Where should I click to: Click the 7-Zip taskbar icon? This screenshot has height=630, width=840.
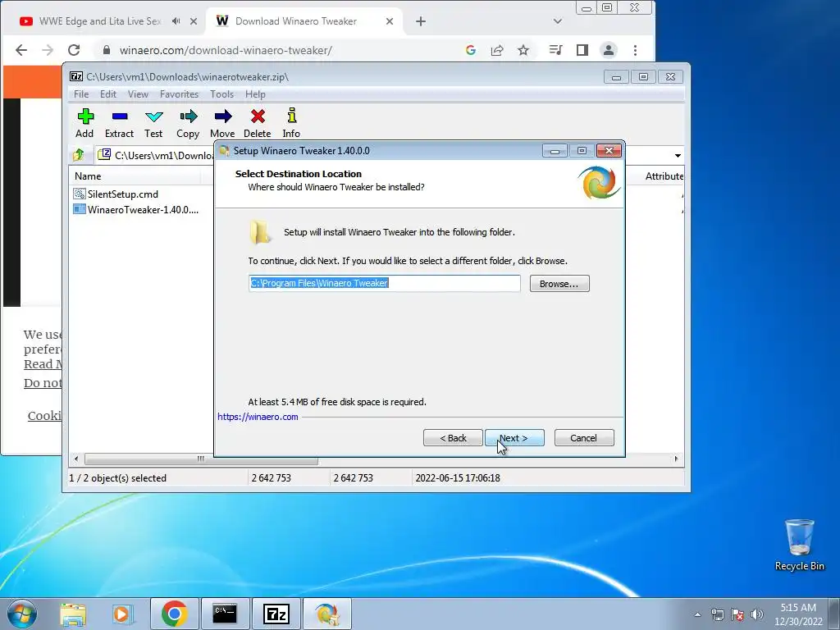pyautogui.click(x=276, y=614)
